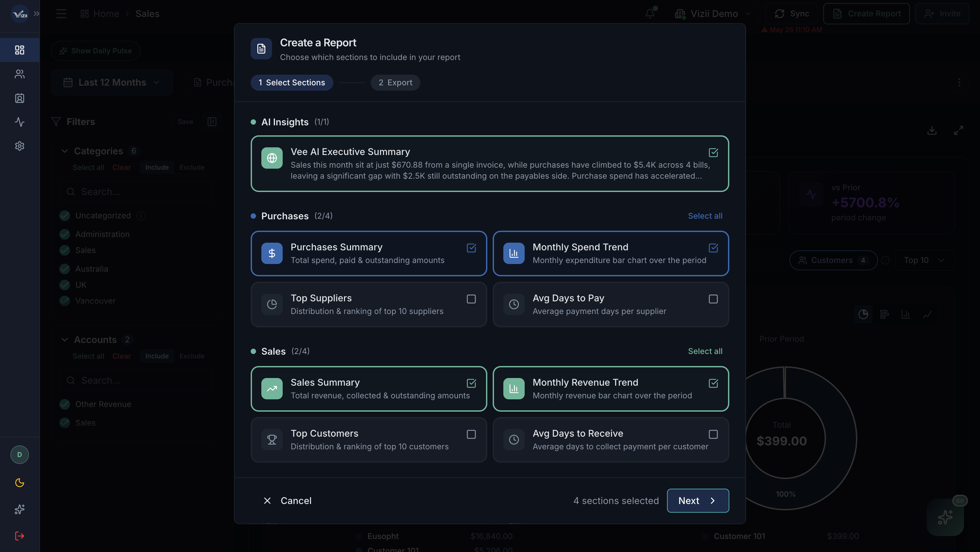This screenshot has height=552, width=980.
Task: Select all Sales sections
Action: tap(705, 351)
